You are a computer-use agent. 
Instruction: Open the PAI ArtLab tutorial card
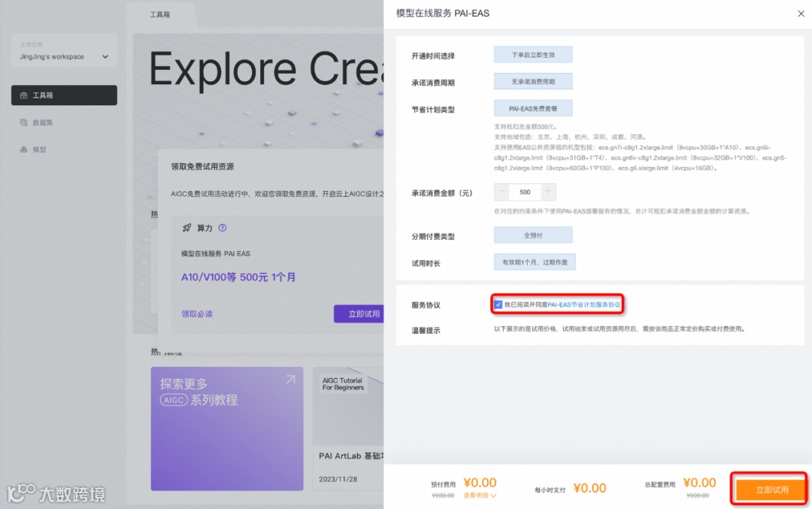point(349,429)
